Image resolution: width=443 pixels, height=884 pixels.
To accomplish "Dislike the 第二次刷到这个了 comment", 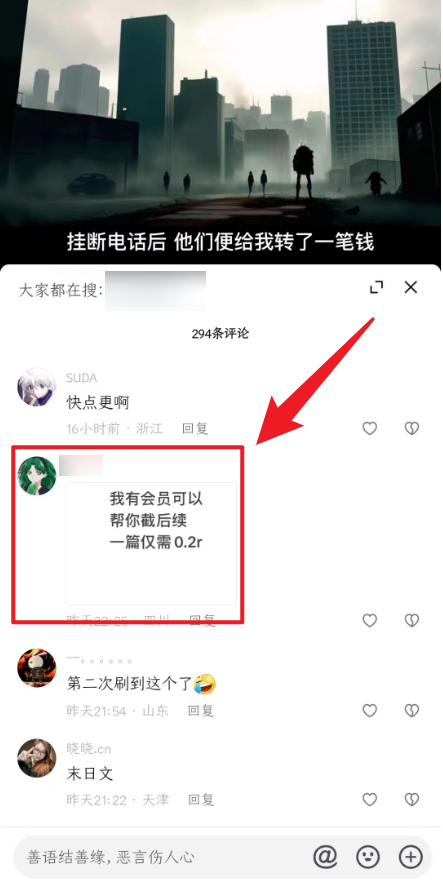I will (412, 710).
